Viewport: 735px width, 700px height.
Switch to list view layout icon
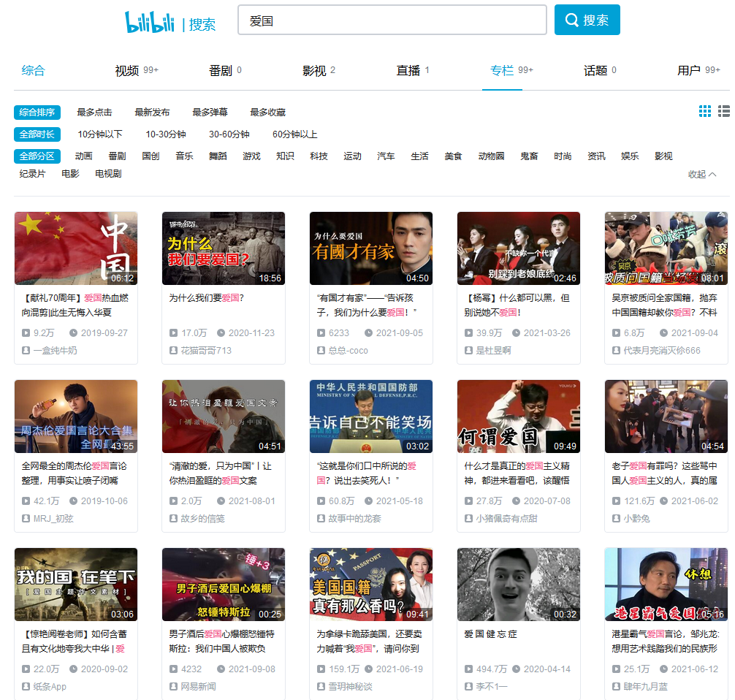(x=724, y=111)
